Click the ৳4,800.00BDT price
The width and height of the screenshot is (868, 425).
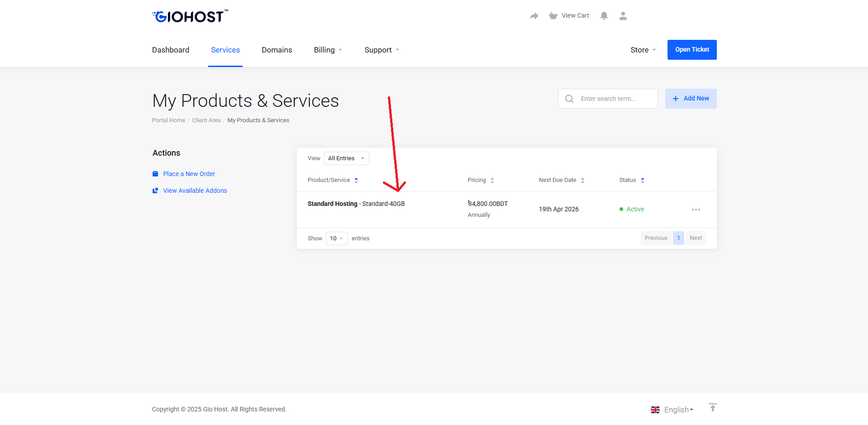click(488, 204)
